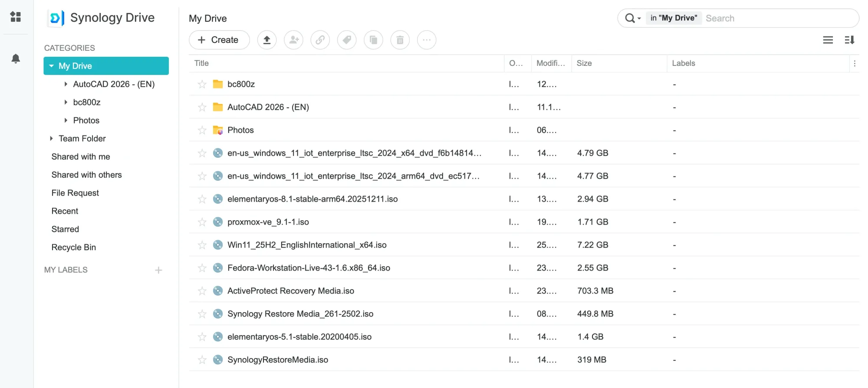This screenshot has height=388, width=868.
Task: Open the notifications bell icon
Action: click(x=16, y=59)
